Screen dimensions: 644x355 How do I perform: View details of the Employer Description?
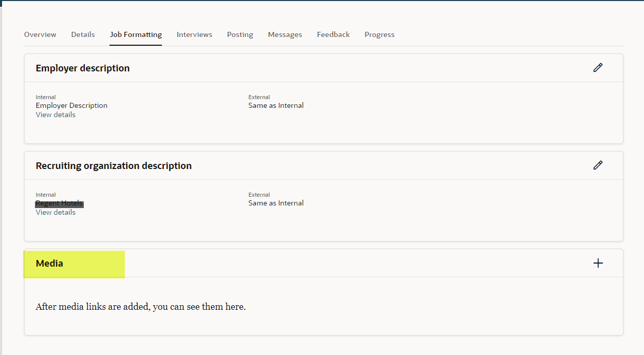[x=55, y=114]
